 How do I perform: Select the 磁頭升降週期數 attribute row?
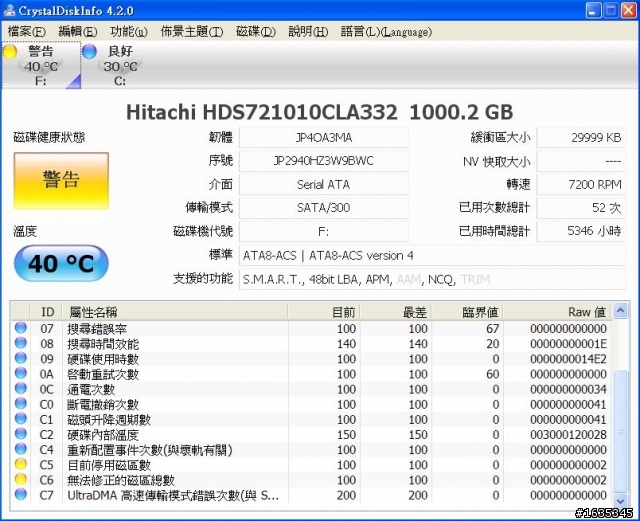pyautogui.click(x=311, y=419)
